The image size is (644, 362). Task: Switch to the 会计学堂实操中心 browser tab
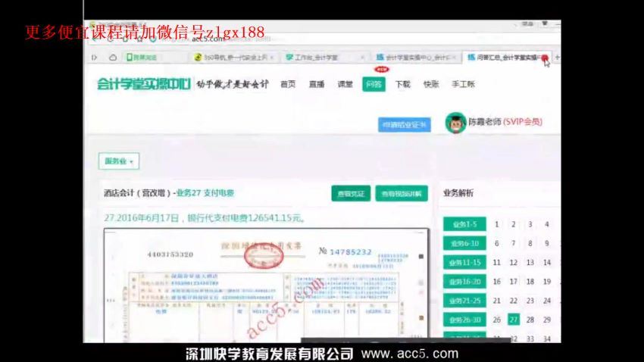(416, 58)
